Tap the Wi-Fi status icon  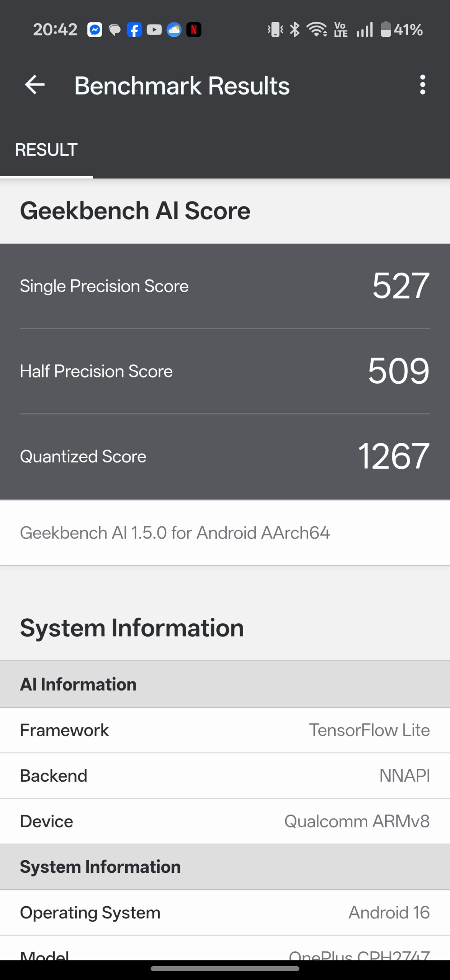pos(317,29)
